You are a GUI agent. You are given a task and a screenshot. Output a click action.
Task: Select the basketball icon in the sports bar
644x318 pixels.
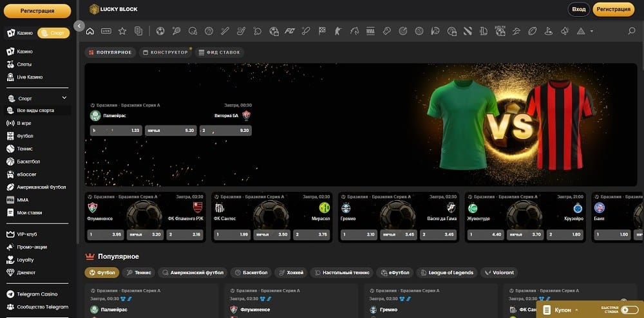209,31
